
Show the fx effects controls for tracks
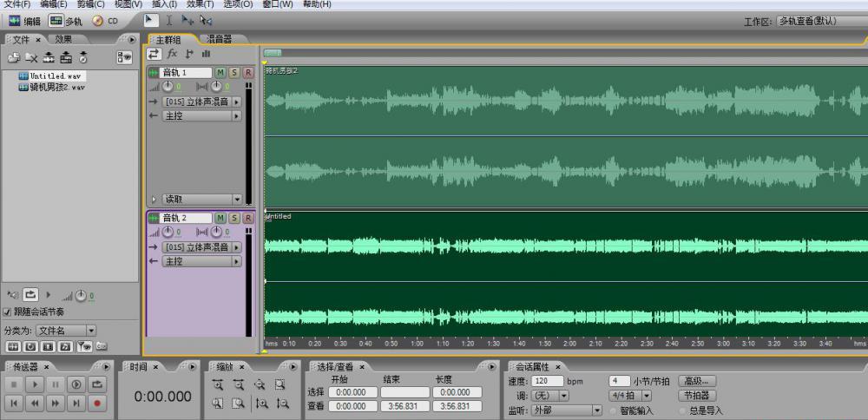pyautogui.click(x=173, y=54)
